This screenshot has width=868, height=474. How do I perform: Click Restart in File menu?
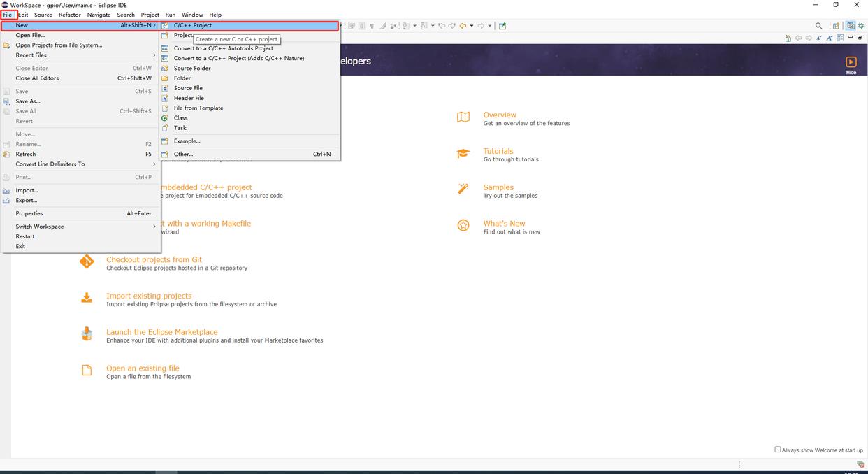[x=81, y=236]
